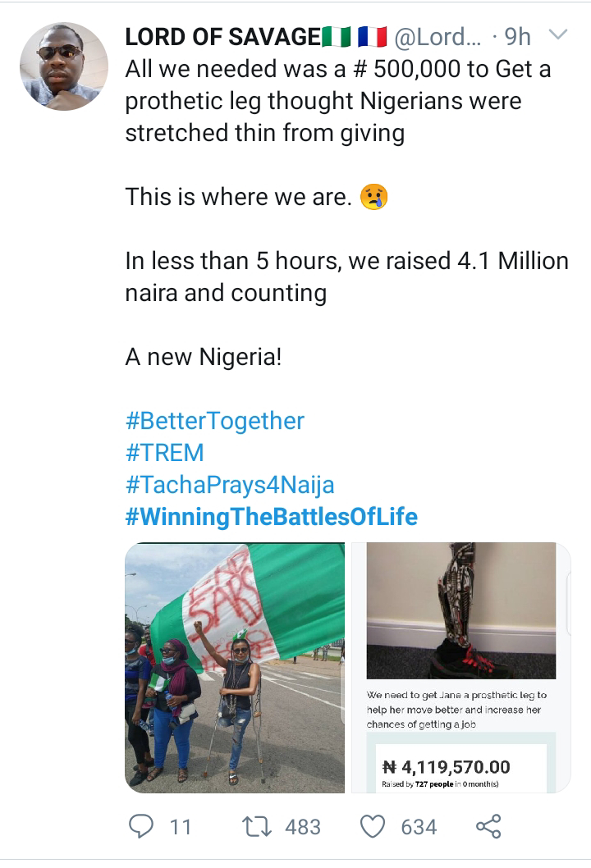This screenshot has height=868, width=591.
Task: Select the #TREM hashtag
Action: click(165, 453)
